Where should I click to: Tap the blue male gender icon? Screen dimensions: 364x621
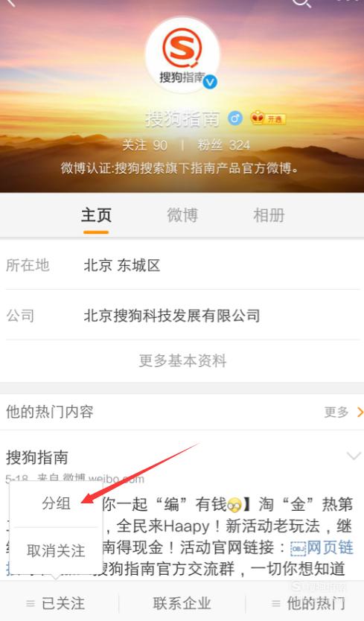click(x=235, y=118)
